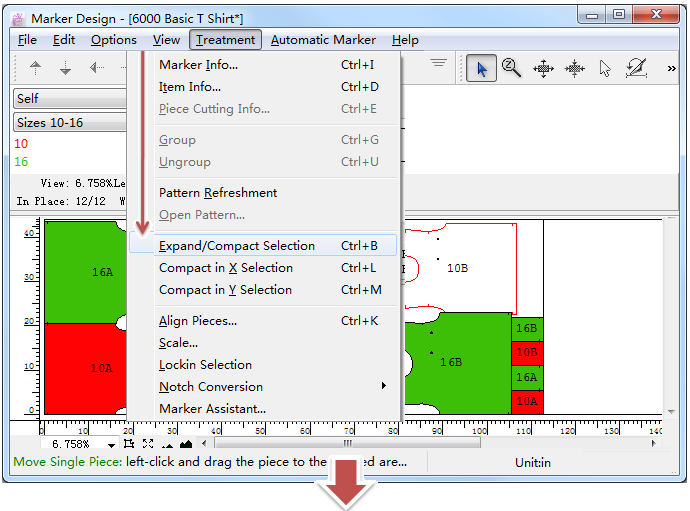
Task: Expand the toolbar overflow chevron
Action: (669, 68)
